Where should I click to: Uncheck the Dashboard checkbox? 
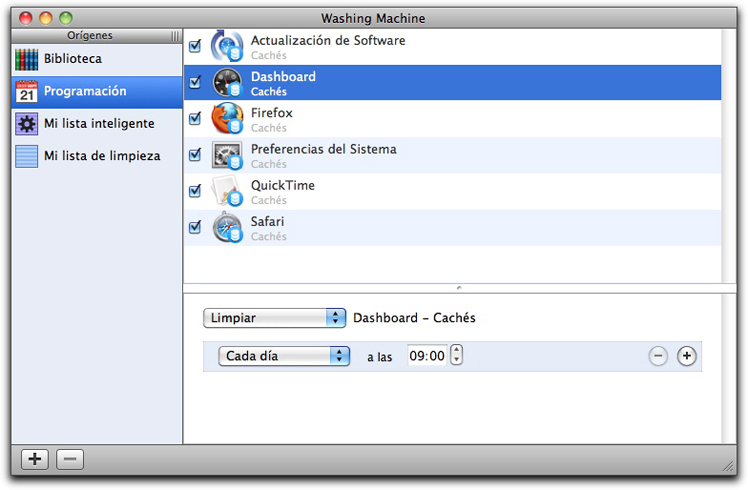click(195, 82)
